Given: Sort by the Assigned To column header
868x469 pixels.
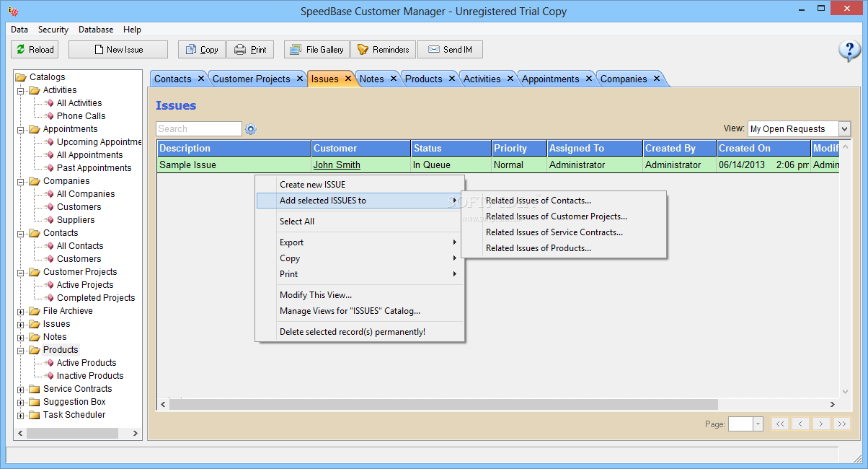Looking at the screenshot, I should [x=595, y=148].
